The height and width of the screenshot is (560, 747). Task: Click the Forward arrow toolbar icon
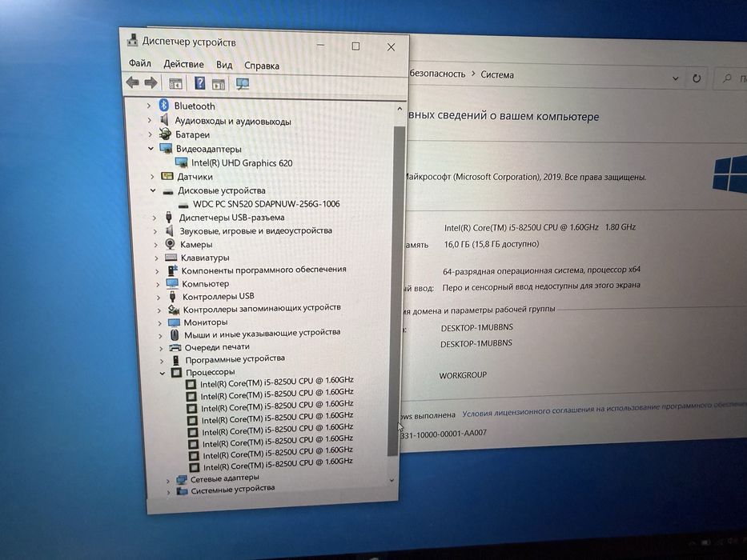pyautogui.click(x=151, y=83)
